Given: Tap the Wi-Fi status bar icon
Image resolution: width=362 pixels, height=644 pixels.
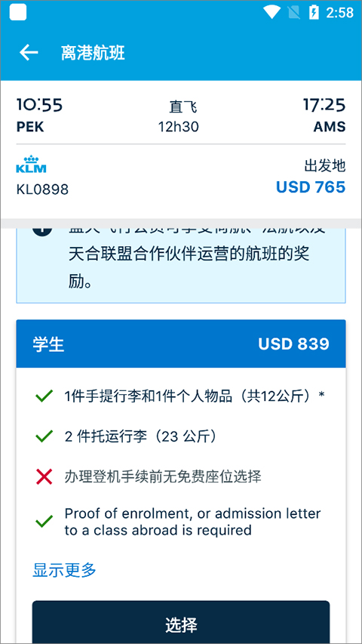Looking at the screenshot, I should [272, 12].
